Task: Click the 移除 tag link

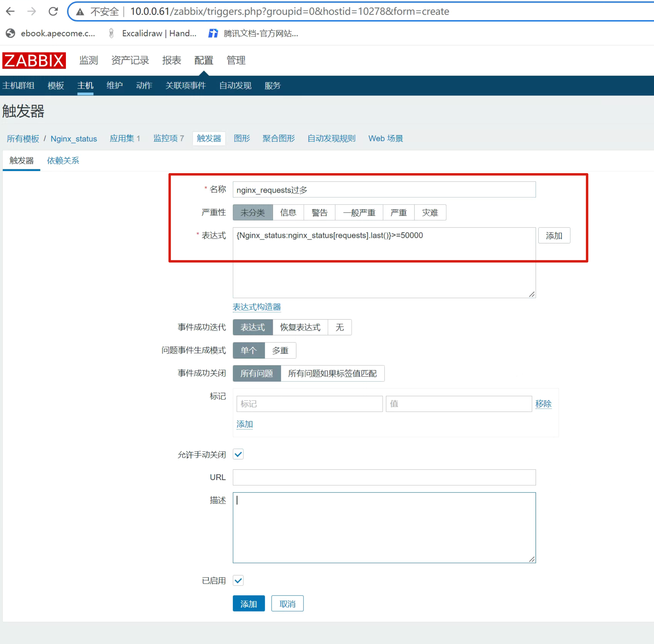Action: coord(543,404)
